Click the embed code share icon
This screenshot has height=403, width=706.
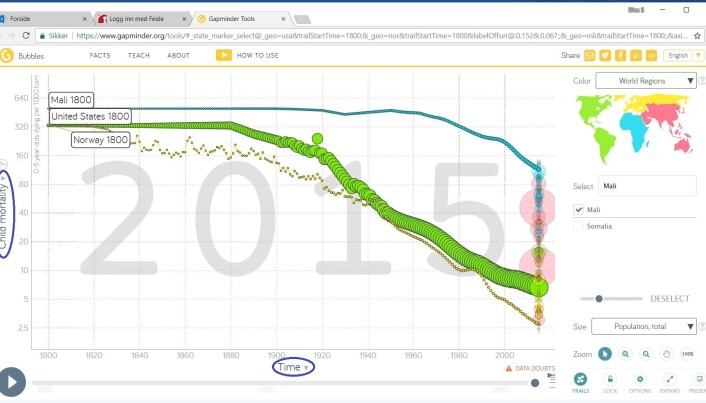tap(651, 55)
